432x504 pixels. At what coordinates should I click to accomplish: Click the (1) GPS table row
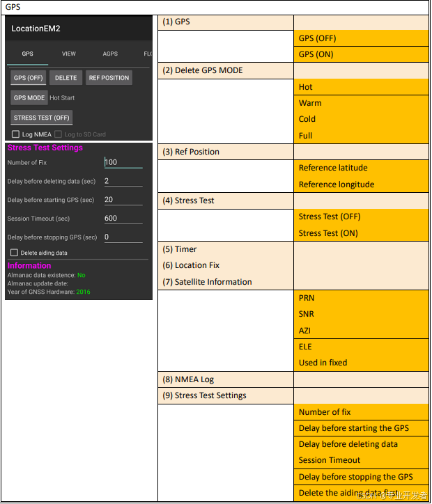point(226,22)
